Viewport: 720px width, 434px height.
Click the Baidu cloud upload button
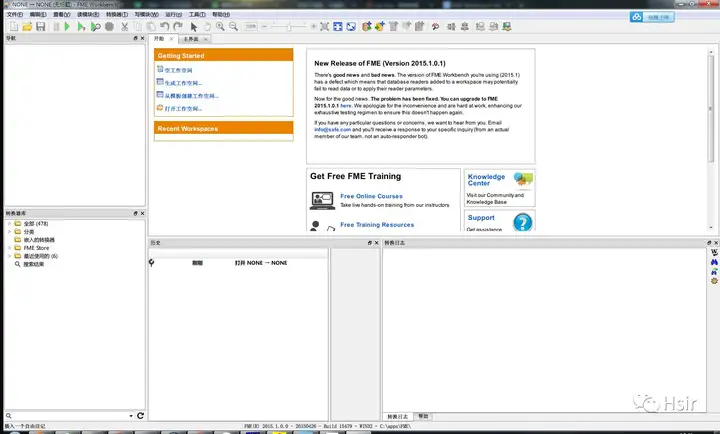[652, 17]
